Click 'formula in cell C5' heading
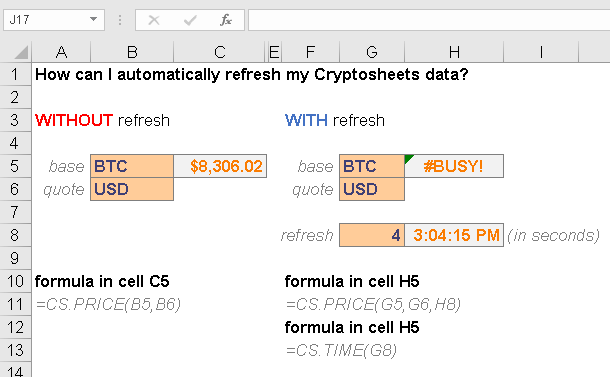The height and width of the screenshot is (377, 610). pos(102,281)
